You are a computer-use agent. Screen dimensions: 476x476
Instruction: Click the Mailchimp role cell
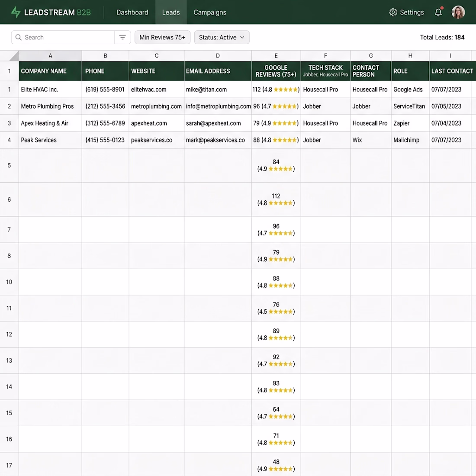coord(410,140)
